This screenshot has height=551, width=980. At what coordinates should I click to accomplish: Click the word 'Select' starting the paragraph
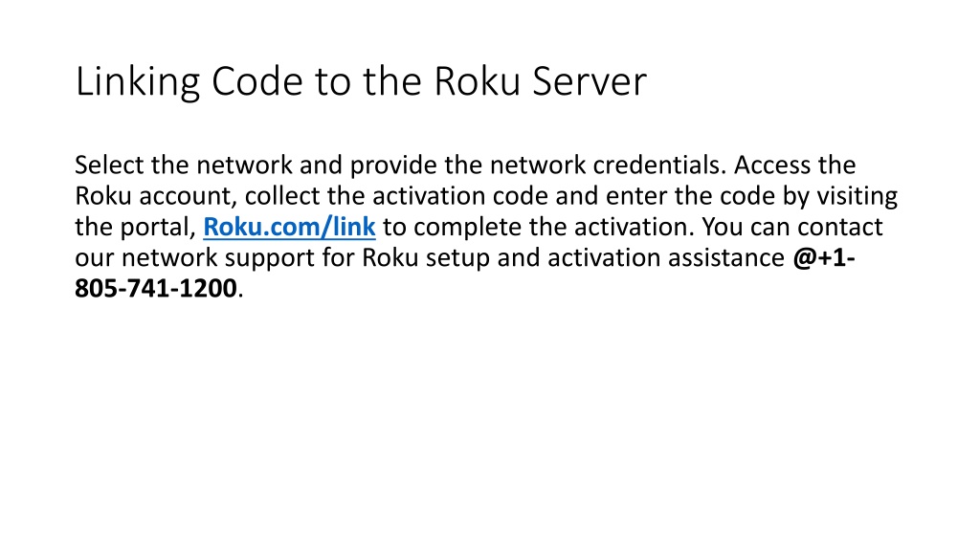point(109,165)
